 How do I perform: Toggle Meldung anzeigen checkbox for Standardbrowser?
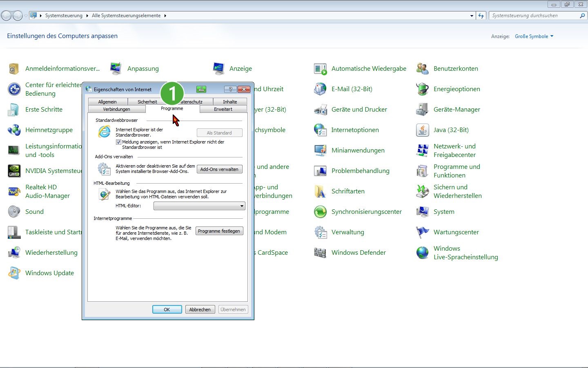click(118, 142)
